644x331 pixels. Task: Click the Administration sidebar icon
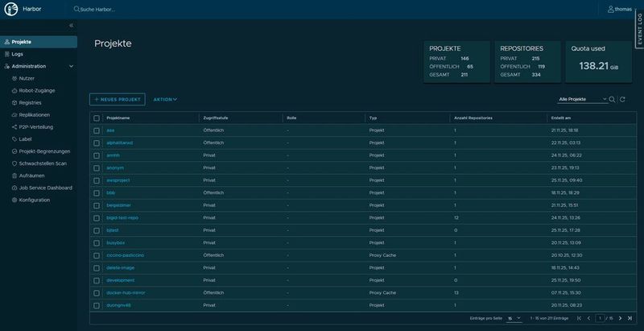(x=7, y=66)
